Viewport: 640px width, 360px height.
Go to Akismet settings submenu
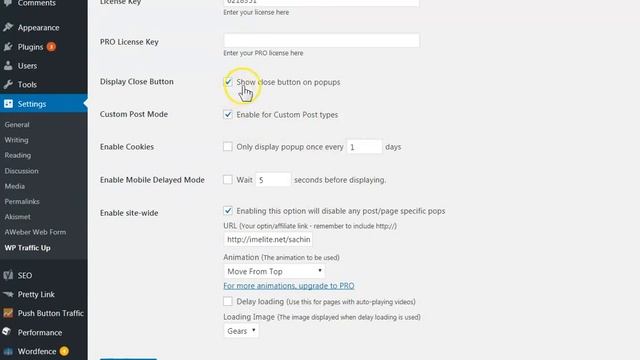[x=18, y=217]
